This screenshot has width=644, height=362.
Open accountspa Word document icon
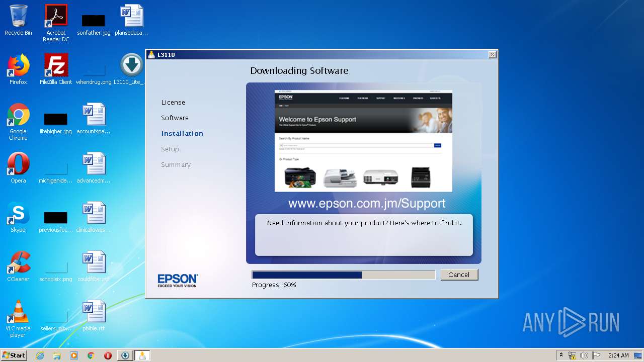point(94,119)
